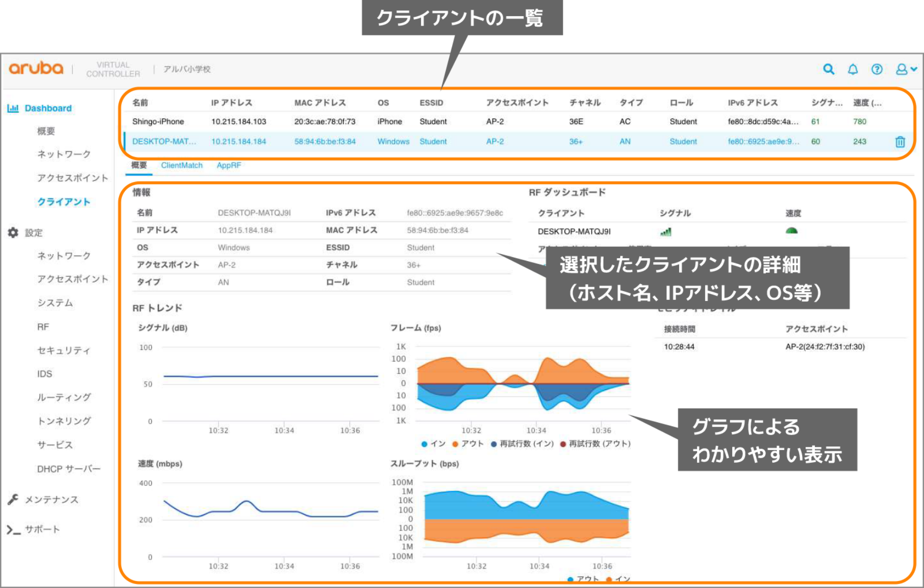Sort by the MAC アドレス column header

(x=320, y=103)
